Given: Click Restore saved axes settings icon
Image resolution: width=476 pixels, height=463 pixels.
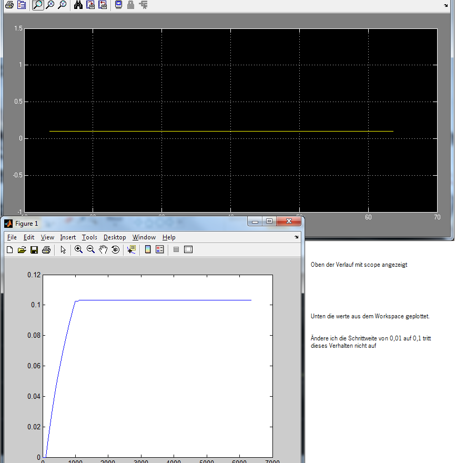Looking at the screenshot, I should pyautogui.click(x=103, y=5).
